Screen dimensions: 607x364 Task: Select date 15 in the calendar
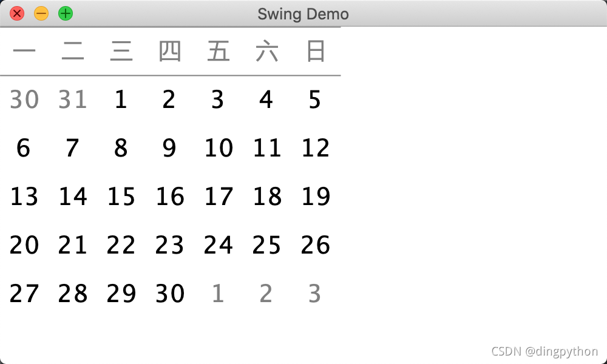(121, 196)
